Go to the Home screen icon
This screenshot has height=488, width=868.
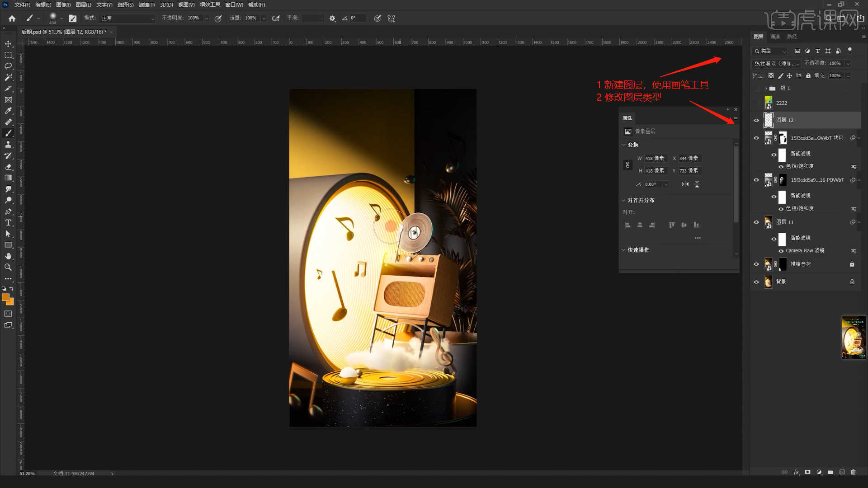tap(12, 19)
